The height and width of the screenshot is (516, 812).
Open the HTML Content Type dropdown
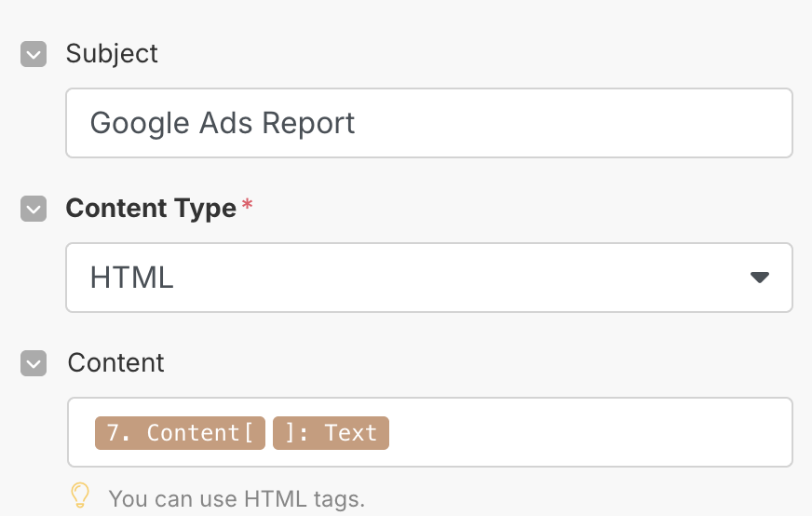[x=428, y=278]
